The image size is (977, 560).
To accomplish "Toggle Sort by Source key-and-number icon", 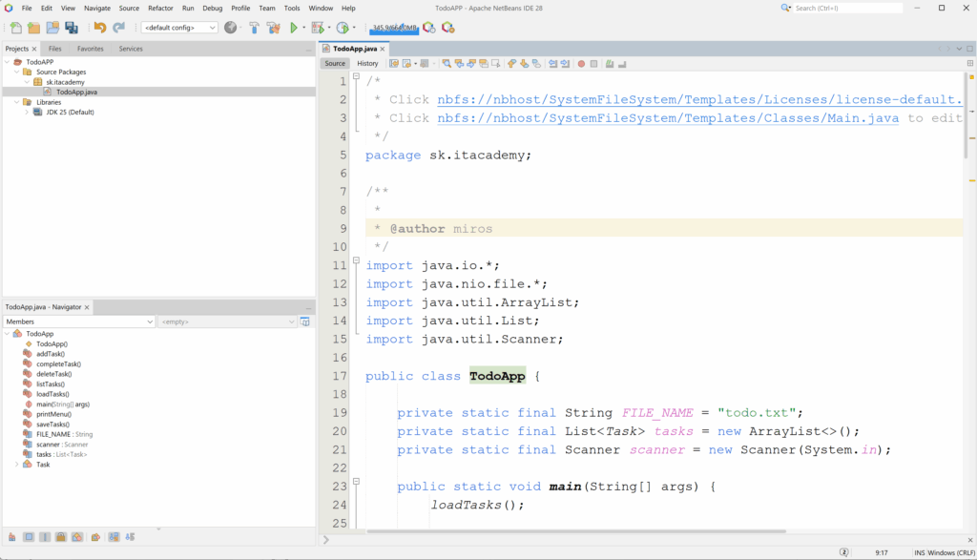I will (130, 537).
